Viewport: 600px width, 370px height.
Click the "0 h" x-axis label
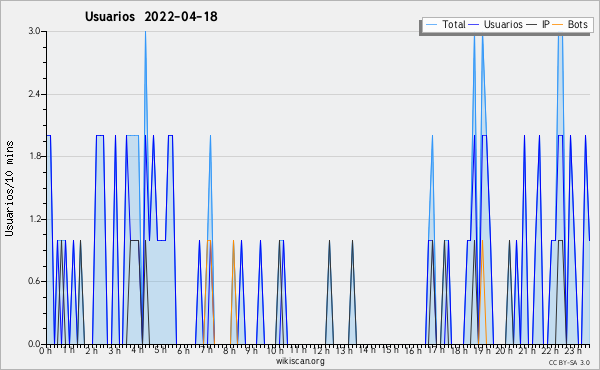[46, 351]
